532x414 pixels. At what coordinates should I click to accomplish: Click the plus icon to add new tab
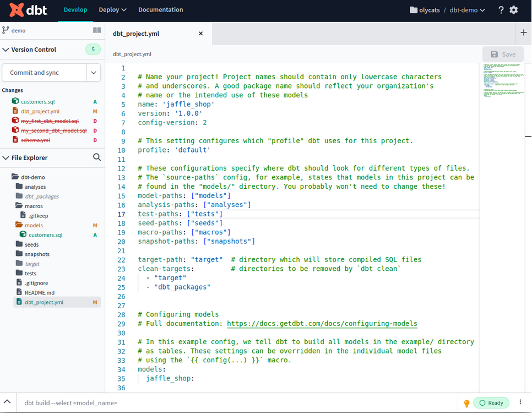(524, 32)
